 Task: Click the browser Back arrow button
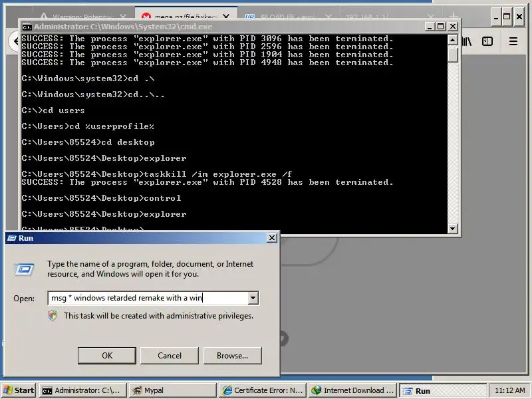click(x=14, y=41)
